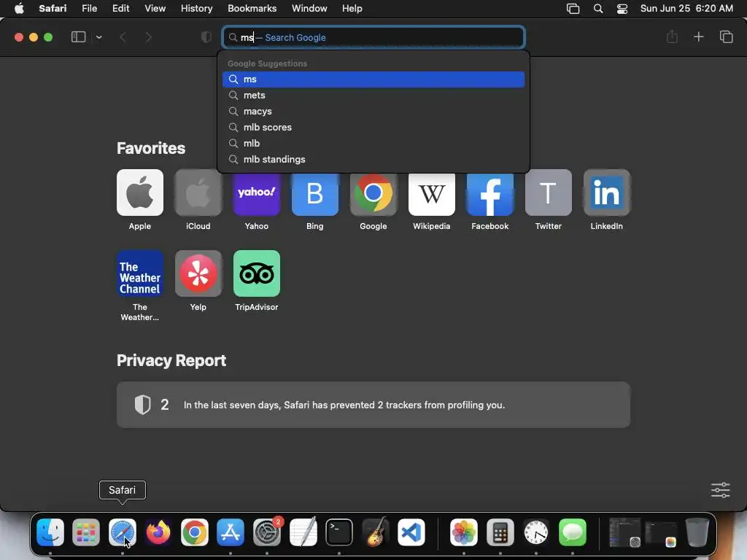
Task: Open Calculator from the Dock
Action: [x=500, y=532]
